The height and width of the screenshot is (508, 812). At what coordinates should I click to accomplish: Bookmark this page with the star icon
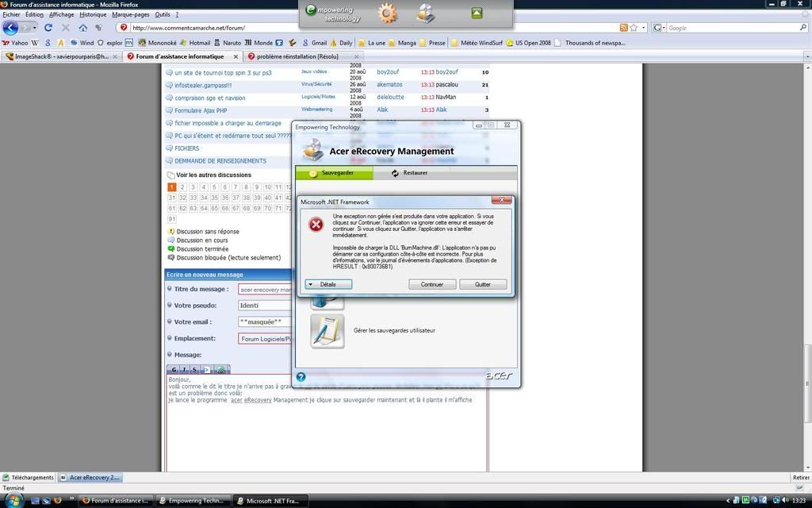pos(634,28)
